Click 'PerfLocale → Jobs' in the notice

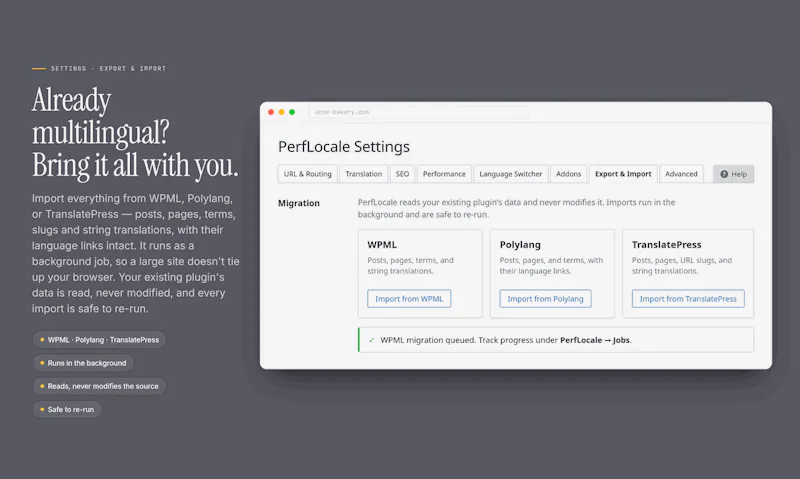(x=595, y=340)
